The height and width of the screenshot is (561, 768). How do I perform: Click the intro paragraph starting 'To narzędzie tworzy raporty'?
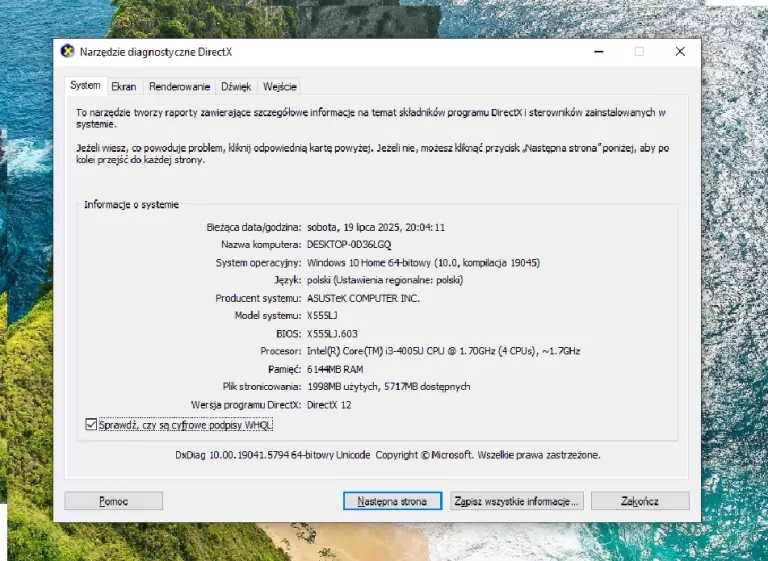371,118
